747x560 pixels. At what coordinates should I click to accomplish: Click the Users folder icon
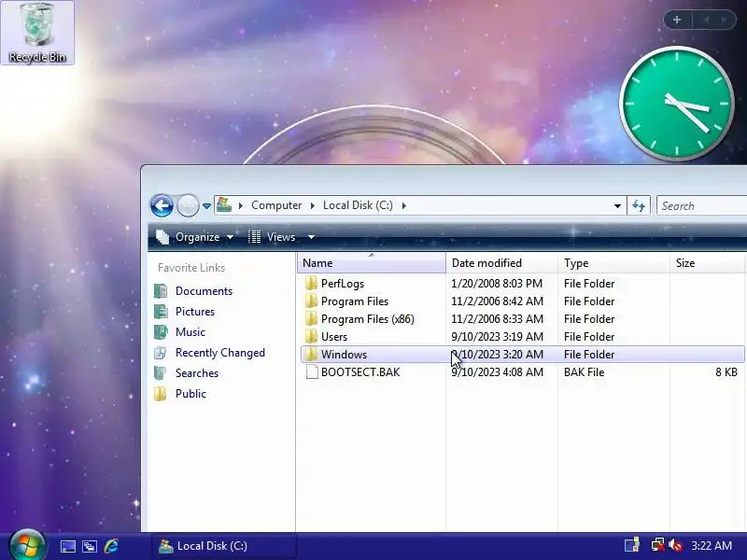tap(311, 337)
